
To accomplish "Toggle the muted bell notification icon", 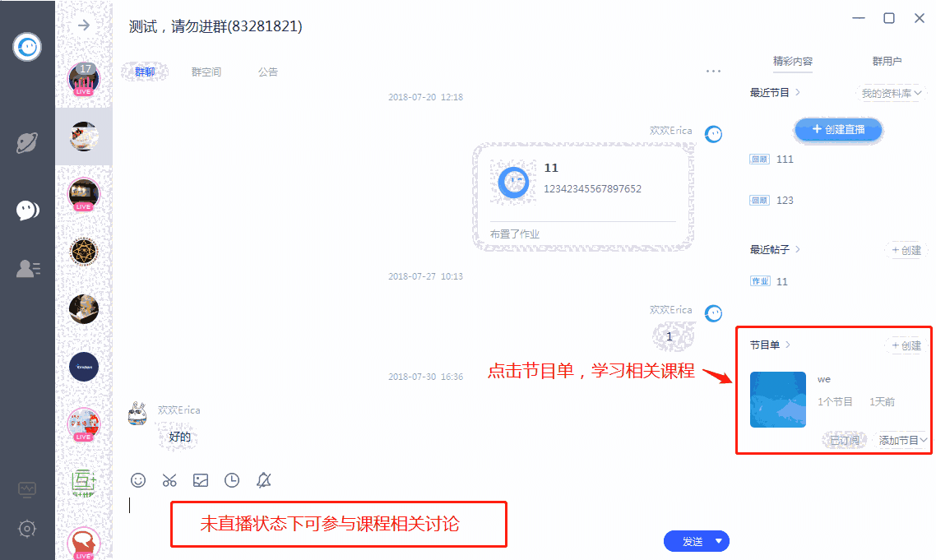I will 263,480.
